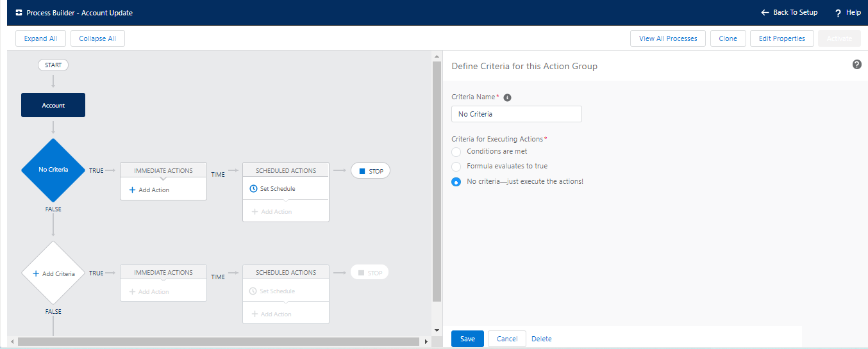Click the START node

(53, 65)
